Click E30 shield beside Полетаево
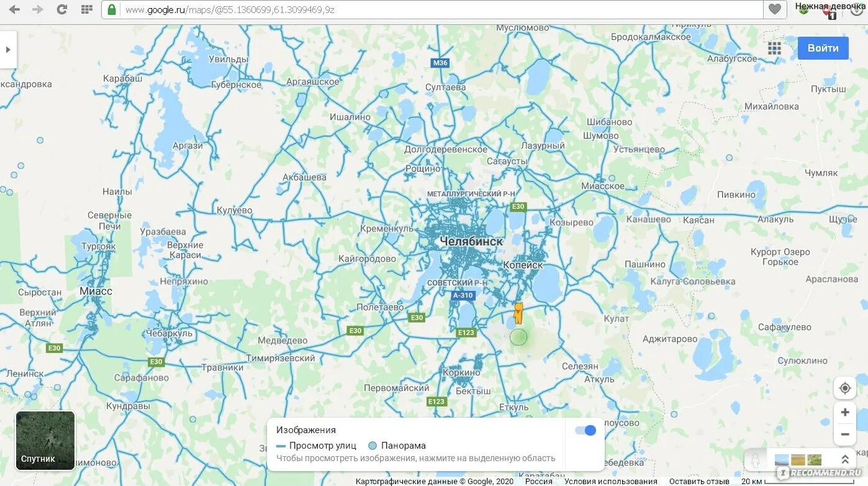 pyautogui.click(x=417, y=318)
